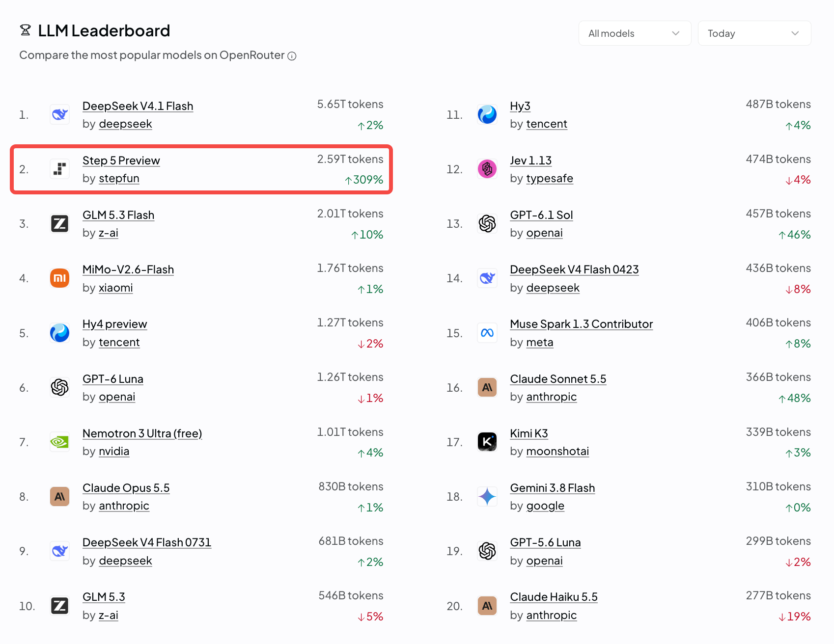Image resolution: width=834 pixels, height=644 pixels.
Task: Click the Nvidia Nemotron 3 Ultra logo
Action: pyautogui.click(x=60, y=442)
